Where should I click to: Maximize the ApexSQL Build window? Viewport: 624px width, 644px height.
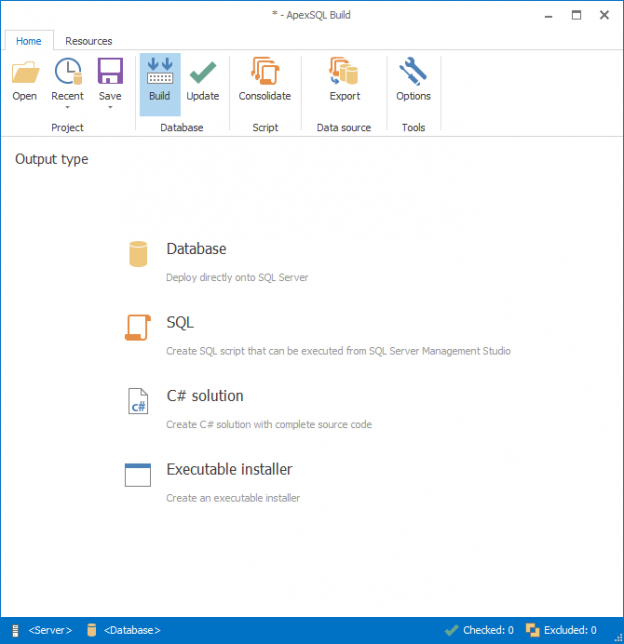point(576,16)
